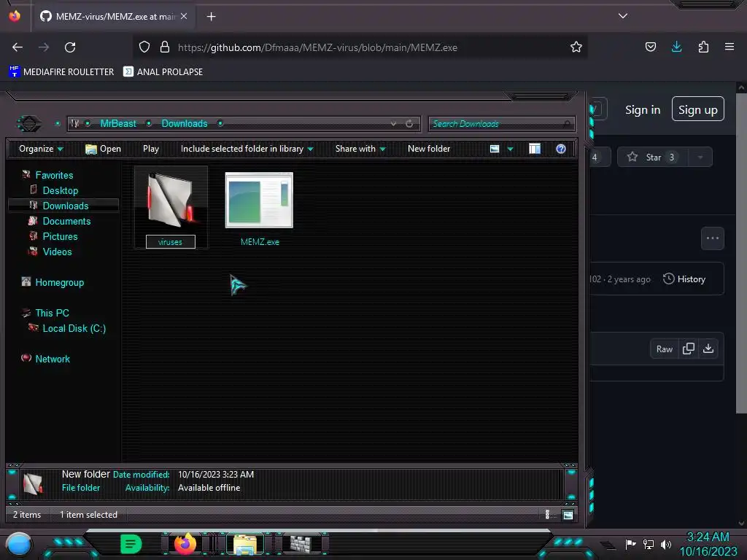The image size is (747, 560).
Task: Open the green notes app in taskbar
Action: tap(131, 544)
